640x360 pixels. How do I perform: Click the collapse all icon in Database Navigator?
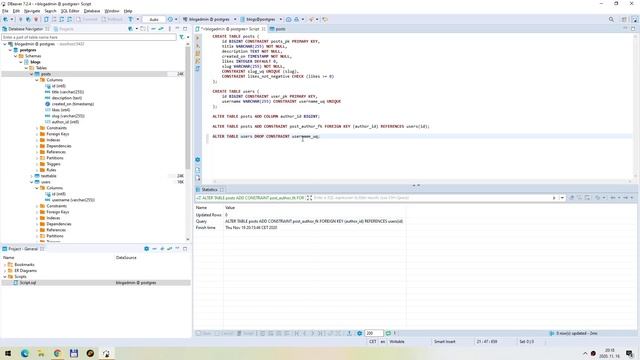coord(153,29)
